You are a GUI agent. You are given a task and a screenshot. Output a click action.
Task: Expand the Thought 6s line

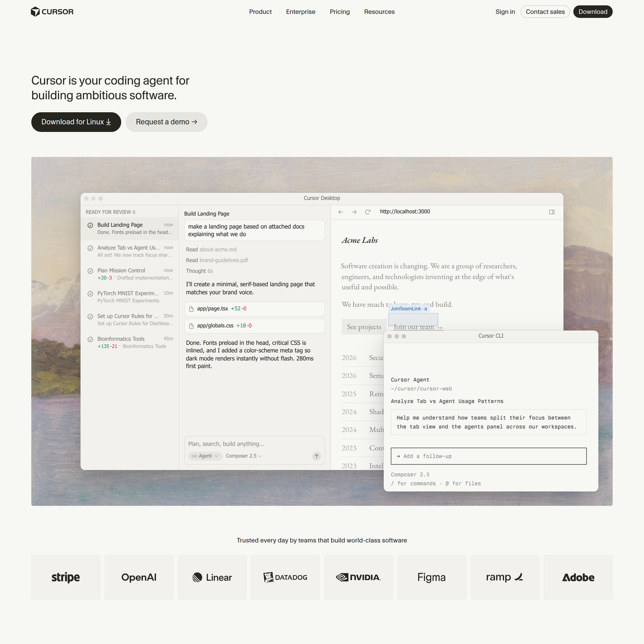click(199, 271)
